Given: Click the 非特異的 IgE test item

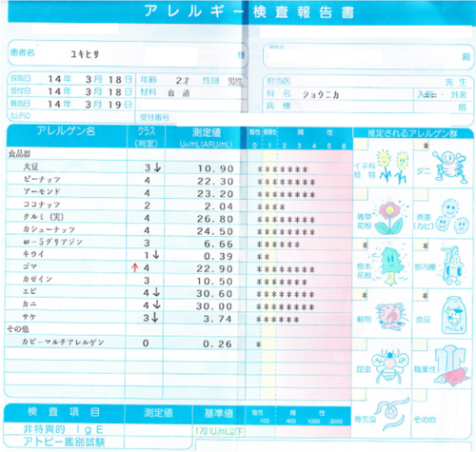Looking at the screenshot, I should (x=63, y=429).
